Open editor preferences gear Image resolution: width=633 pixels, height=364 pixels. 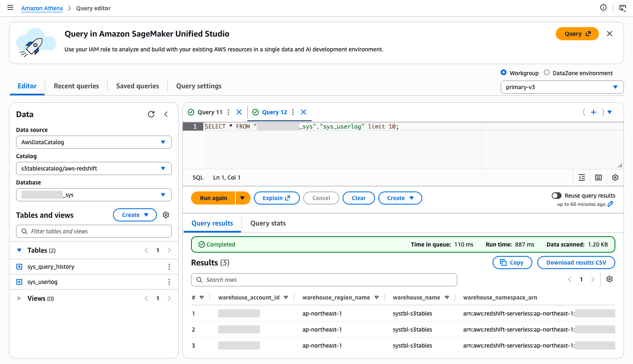[615, 177]
